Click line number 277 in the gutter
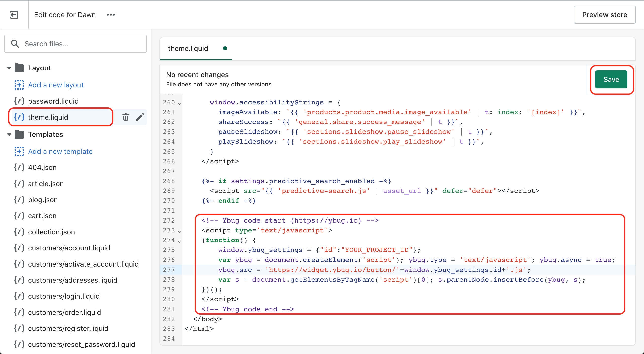The image size is (644, 354). [x=169, y=270]
